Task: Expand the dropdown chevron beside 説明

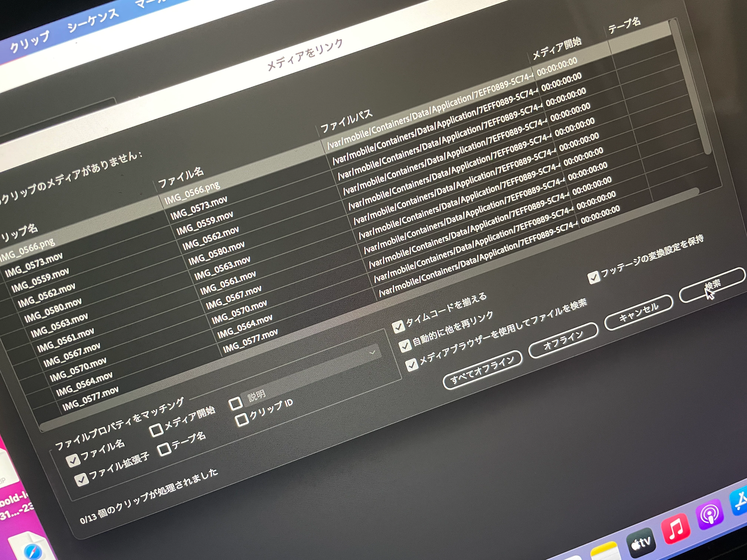Action: click(372, 352)
